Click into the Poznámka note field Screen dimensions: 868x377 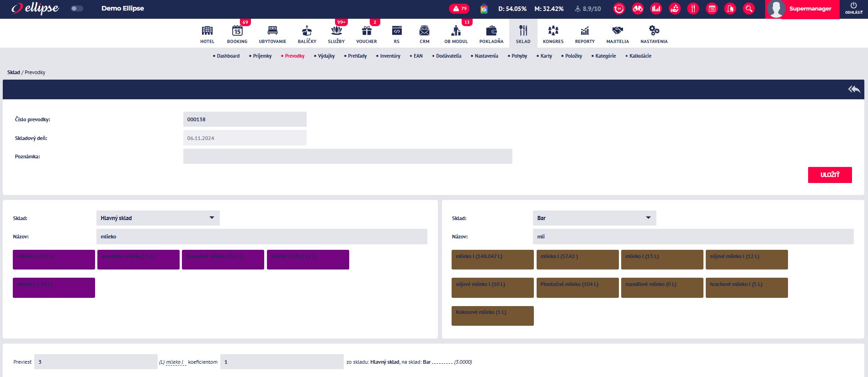pos(347,156)
